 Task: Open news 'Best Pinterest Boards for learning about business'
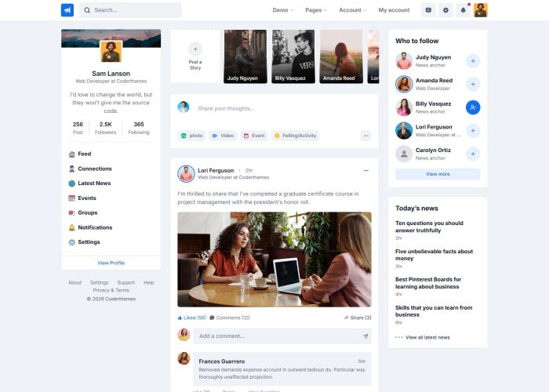coord(428,283)
